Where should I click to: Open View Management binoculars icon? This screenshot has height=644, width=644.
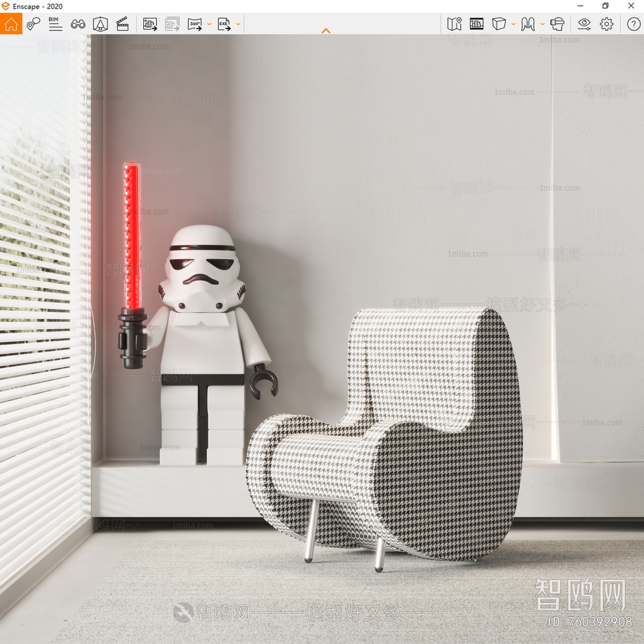78,24
